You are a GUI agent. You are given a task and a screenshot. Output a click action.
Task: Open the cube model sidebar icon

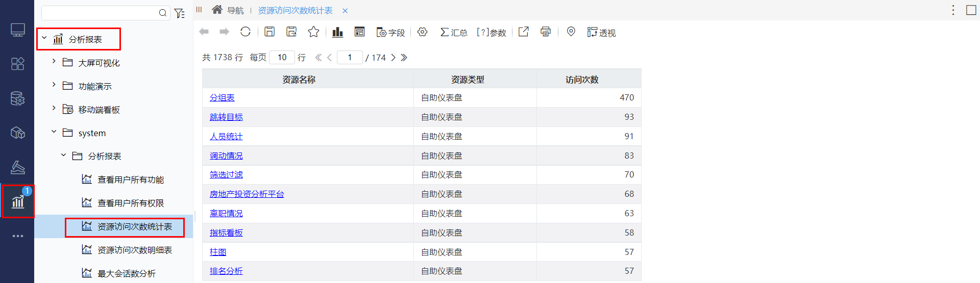pyautogui.click(x=18, y=133)
